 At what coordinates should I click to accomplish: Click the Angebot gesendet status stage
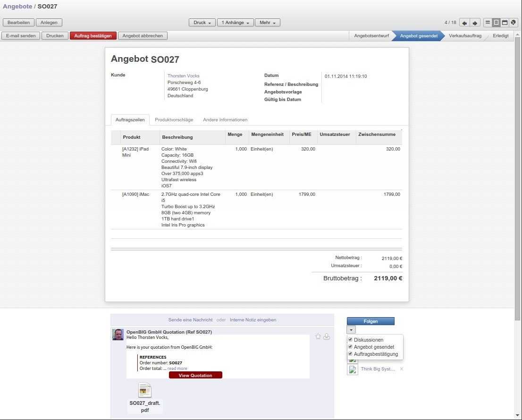[418, 36]
